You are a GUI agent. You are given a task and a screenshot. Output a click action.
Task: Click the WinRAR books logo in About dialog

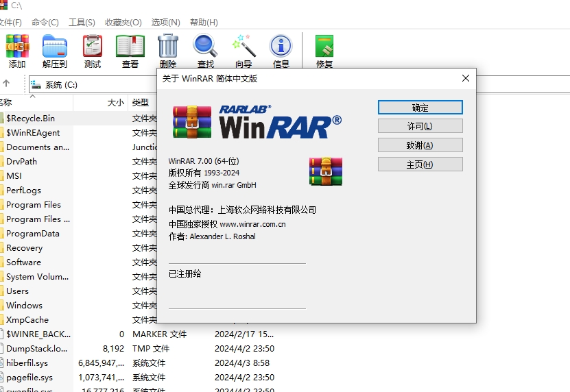(192, 122)
